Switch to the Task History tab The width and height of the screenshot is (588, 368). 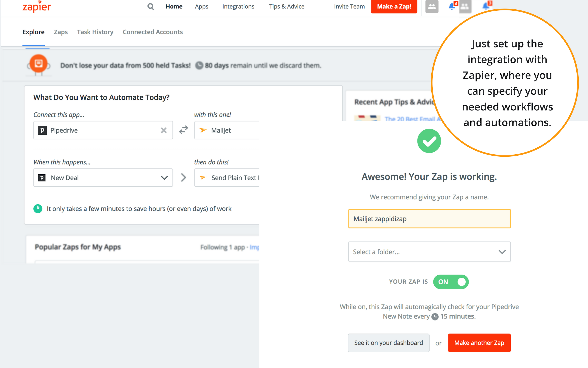(95, 32)
